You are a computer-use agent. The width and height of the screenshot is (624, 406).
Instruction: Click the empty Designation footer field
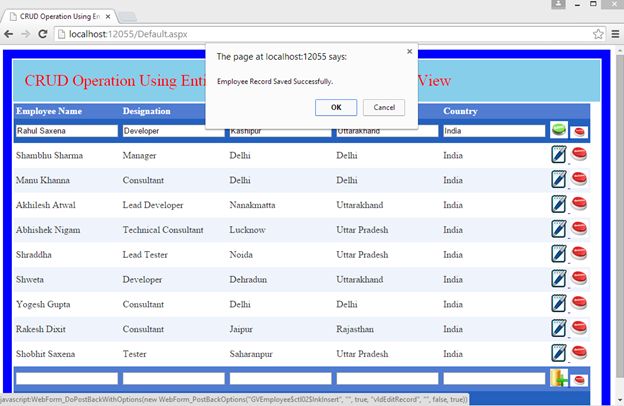coord(174,379)
